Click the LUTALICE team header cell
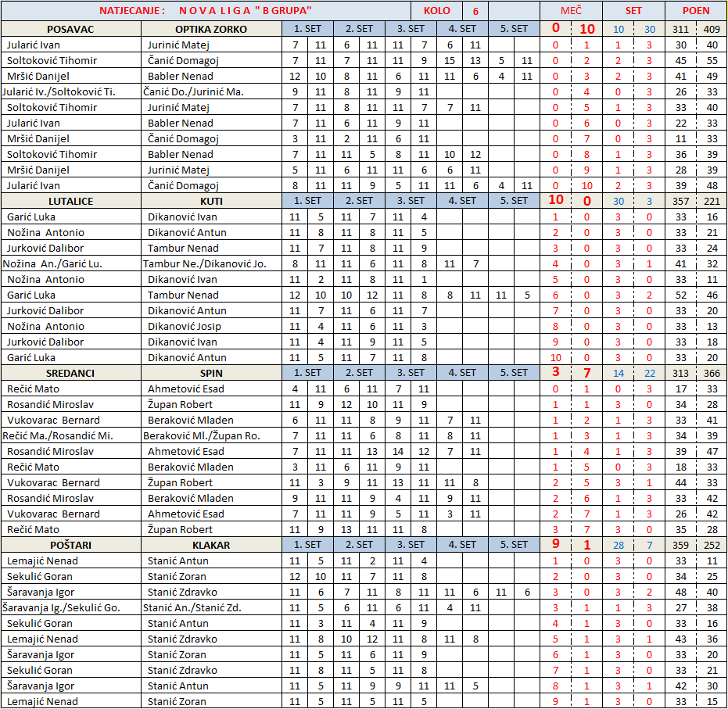Viewport: 728px width, 709px height. coord(70,201)
